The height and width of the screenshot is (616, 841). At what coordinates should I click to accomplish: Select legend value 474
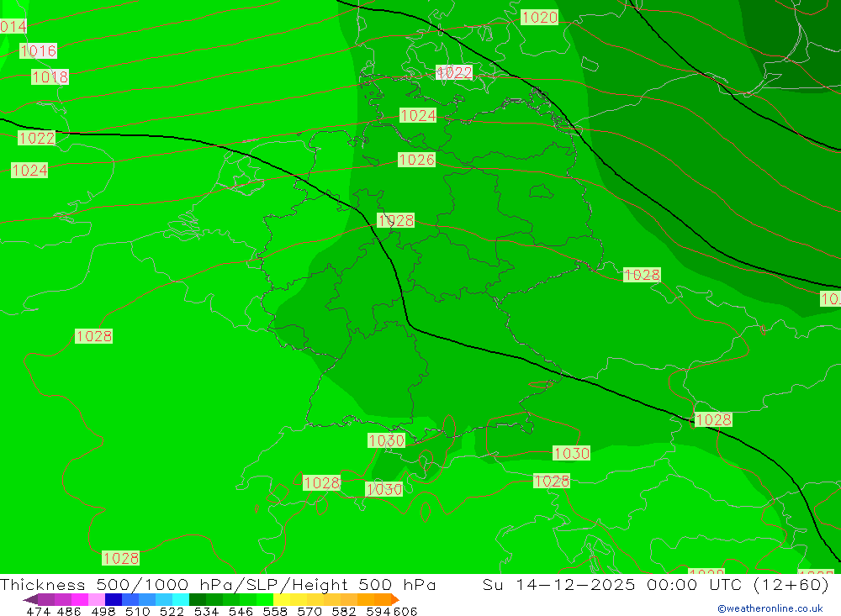pos(38,611)
